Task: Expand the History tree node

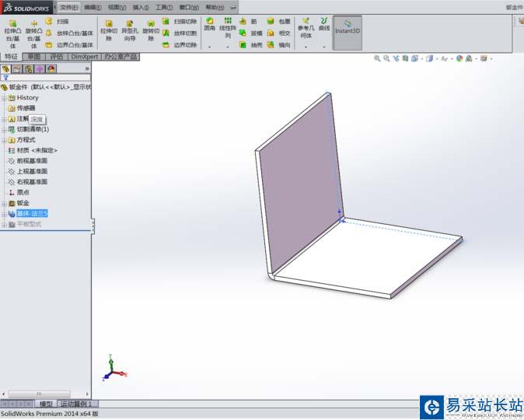Action: tap(4, 98)
